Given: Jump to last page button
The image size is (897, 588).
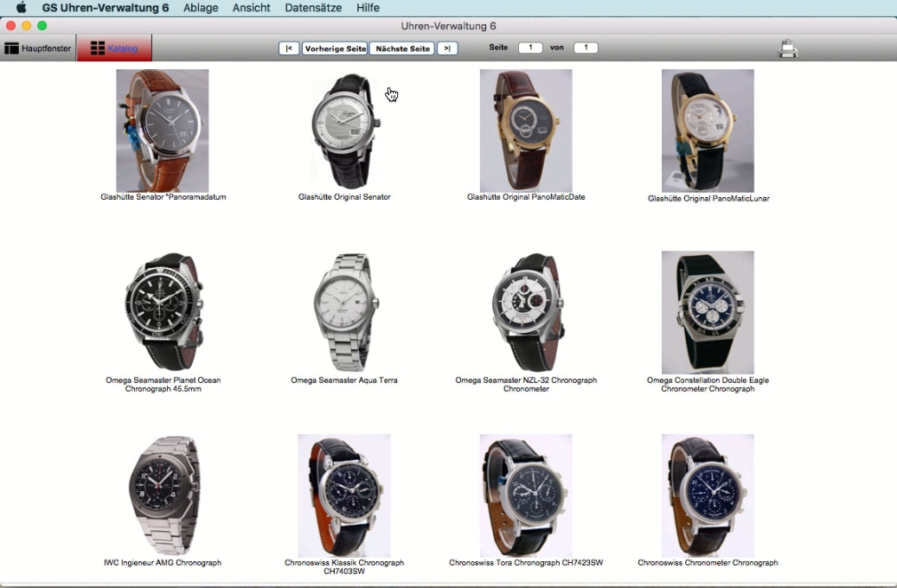Looking at the screenshot, I should click(x=447, y=48).
